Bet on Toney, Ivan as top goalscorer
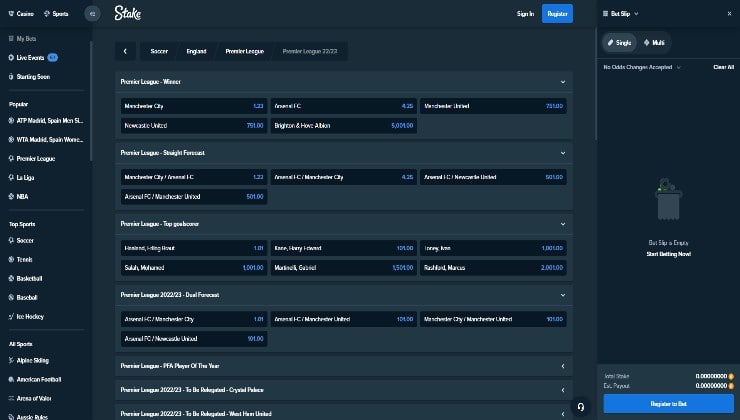740x420 pixels. [x=493, y=248]
